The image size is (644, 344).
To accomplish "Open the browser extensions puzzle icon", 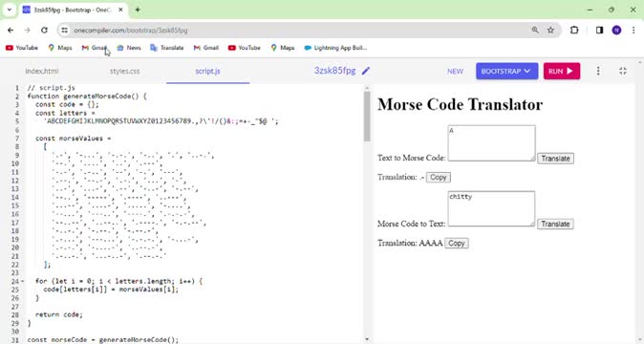I will [x=574, y=30].
